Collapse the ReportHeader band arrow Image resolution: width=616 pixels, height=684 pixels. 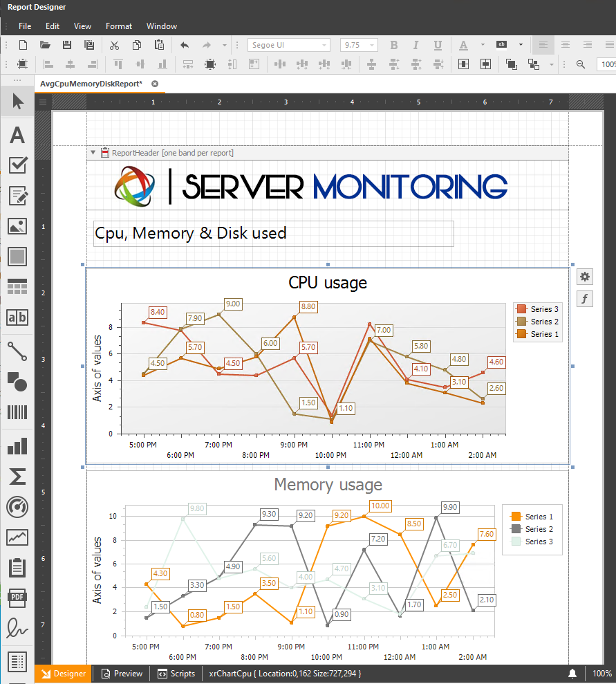click(93, 153)
